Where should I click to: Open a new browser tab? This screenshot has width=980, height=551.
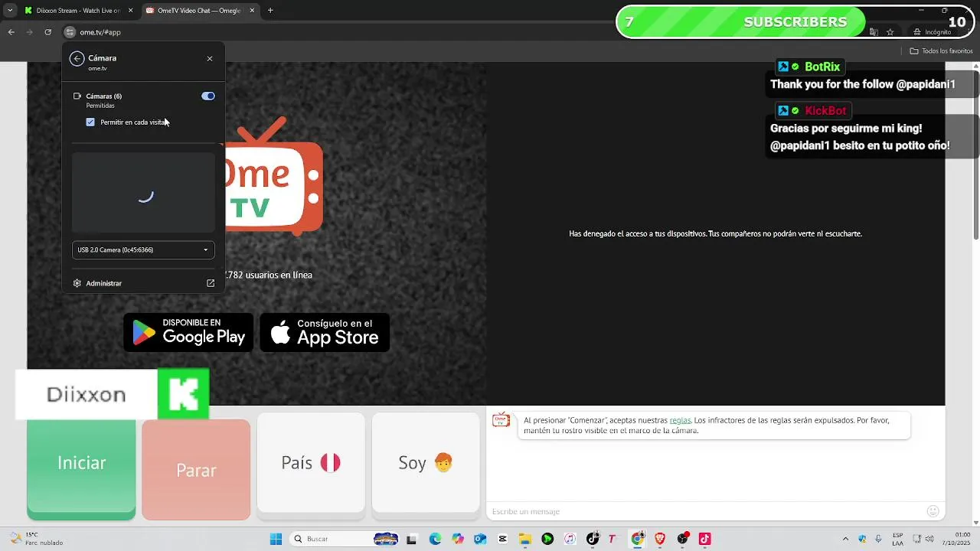270,11
